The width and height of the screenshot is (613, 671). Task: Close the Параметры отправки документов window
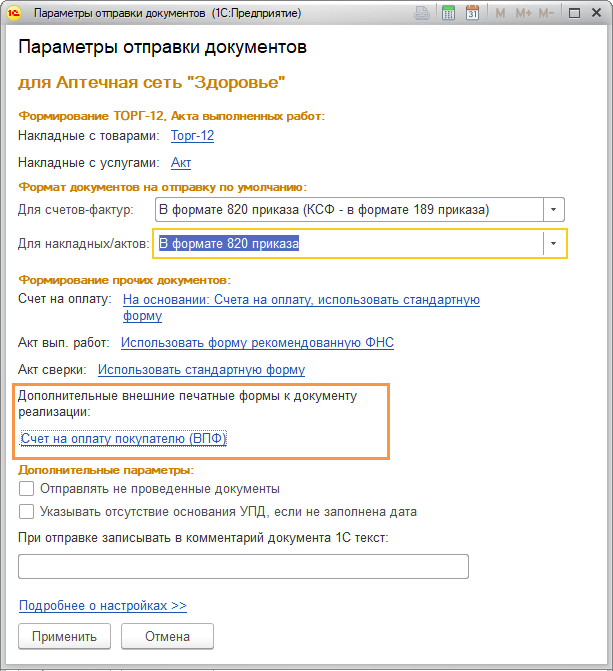click(x=597, y=13)
